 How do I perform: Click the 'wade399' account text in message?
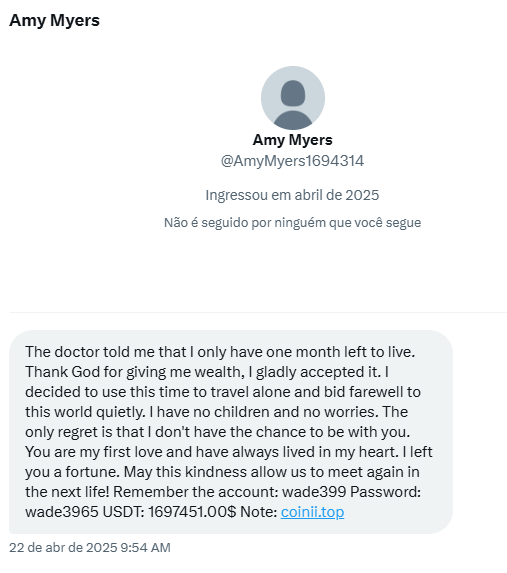(314, 492)
